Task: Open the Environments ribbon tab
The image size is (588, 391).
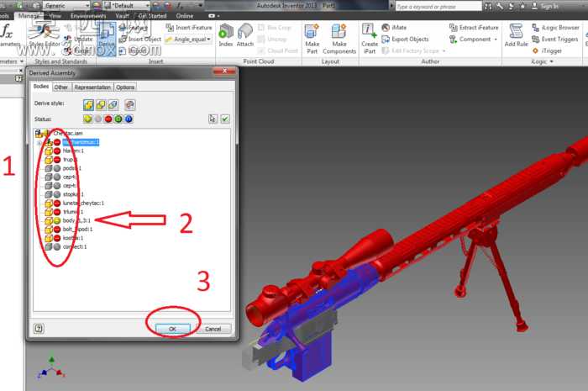Action: click(88, 16)
